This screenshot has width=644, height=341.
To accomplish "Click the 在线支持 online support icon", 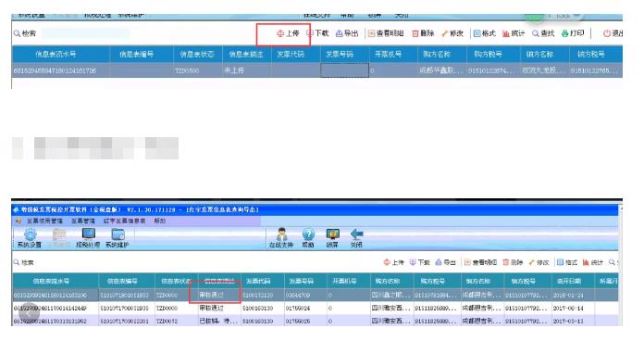I will click(281, 238).
